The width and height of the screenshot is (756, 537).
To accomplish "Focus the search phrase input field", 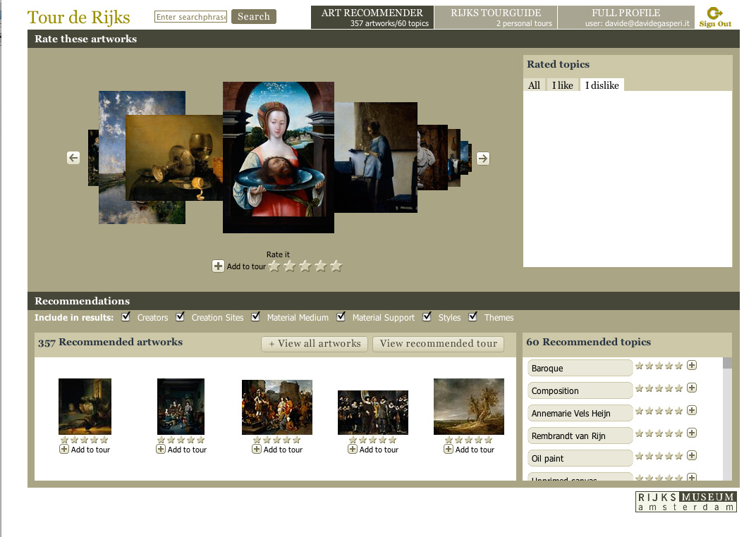I will click(x=191, y=17).
